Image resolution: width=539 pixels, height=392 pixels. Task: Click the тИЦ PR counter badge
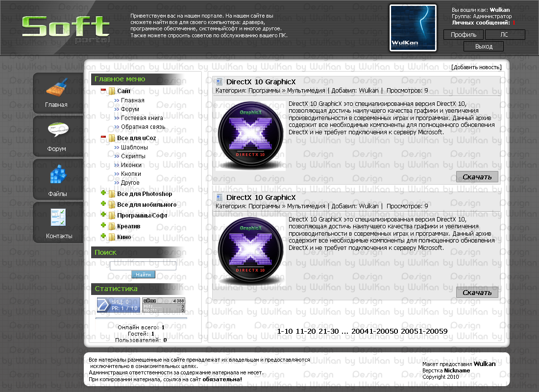[x=118, y=305]
